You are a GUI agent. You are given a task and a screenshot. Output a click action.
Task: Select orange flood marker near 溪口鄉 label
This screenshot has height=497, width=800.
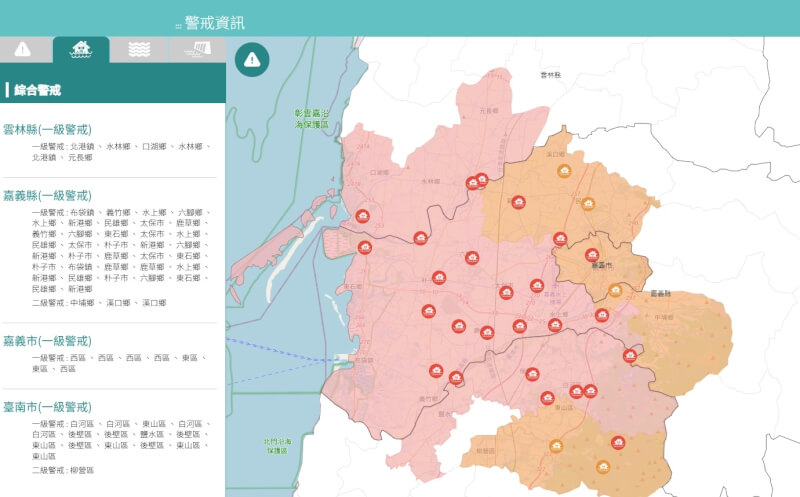(564, 170)
